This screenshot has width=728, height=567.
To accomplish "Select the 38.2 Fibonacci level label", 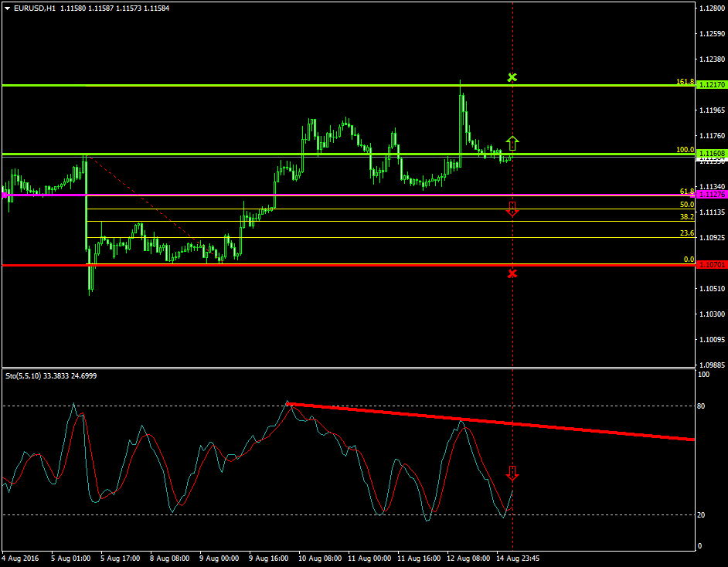I will 686,217.
